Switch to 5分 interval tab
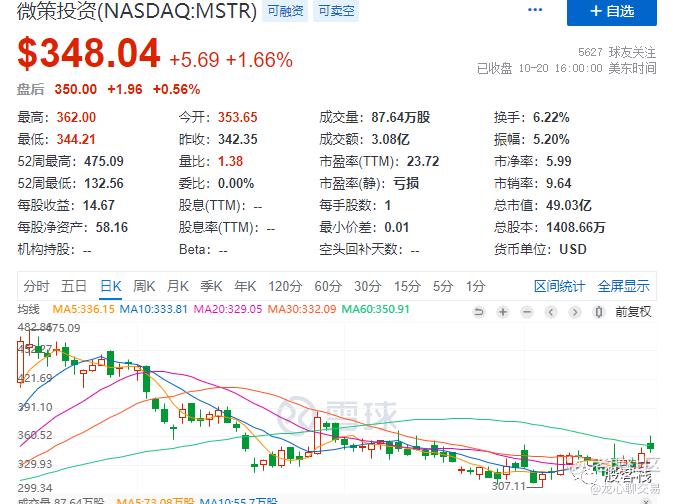The image size is (673, 504). point(443,286)
